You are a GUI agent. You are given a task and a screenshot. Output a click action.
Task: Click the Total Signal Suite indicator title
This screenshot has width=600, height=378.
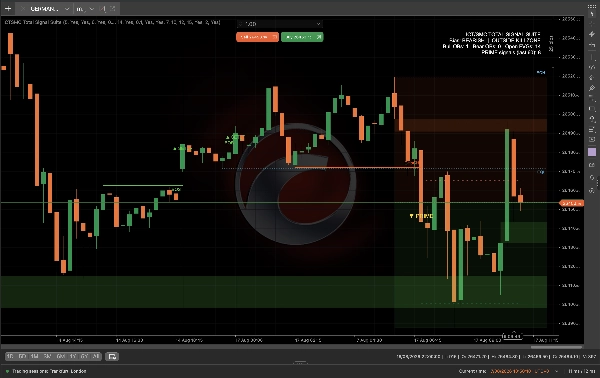[112, 22]
